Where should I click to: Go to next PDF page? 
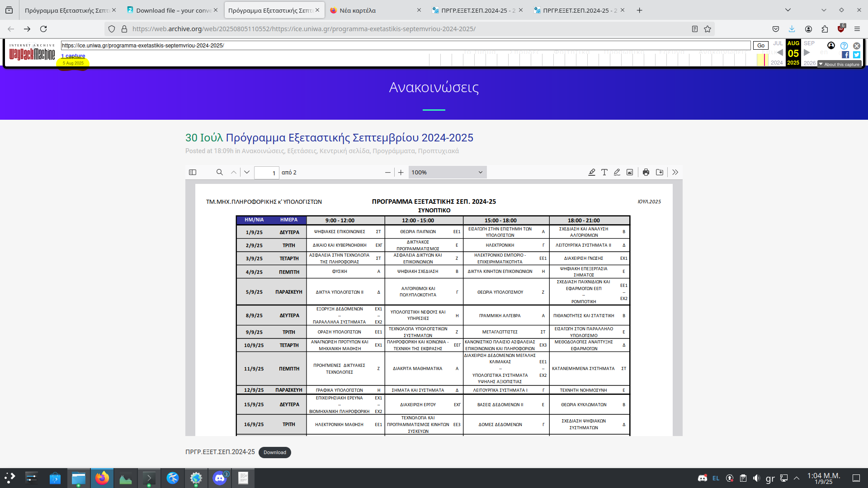(x=247, y=172)
